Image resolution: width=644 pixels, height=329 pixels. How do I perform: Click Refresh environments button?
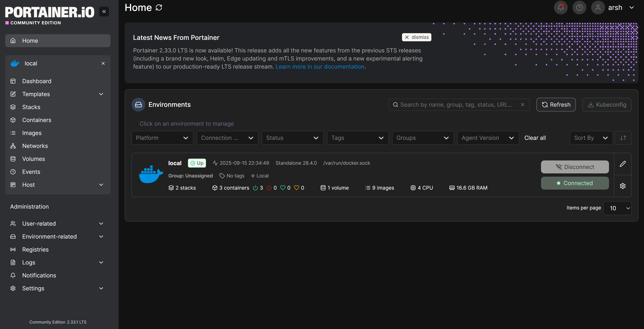556,105
